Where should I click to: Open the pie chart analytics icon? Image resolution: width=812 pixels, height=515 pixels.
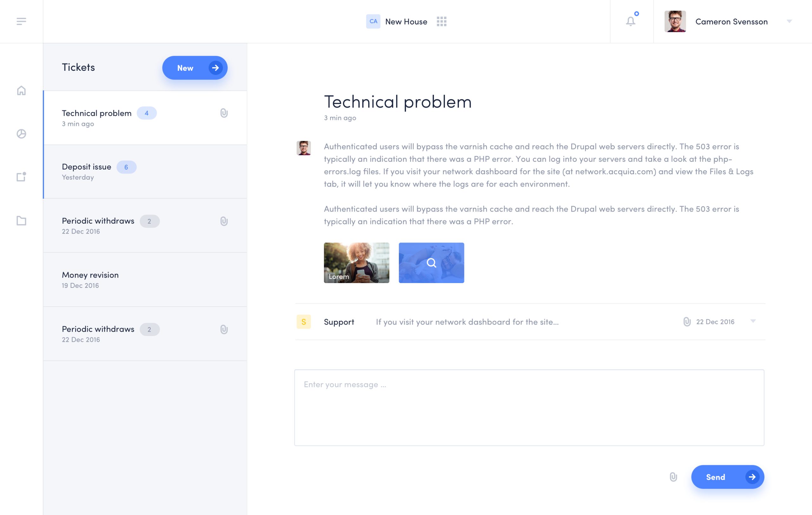pos(21,134)
